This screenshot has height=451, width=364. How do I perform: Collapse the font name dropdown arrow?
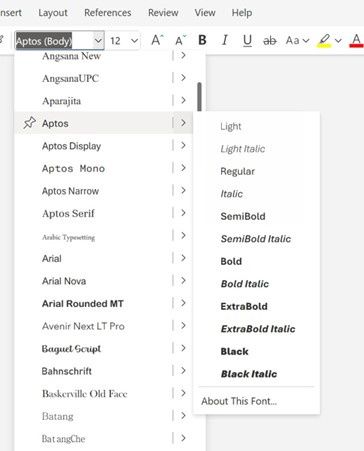pyautogui.click(x=98, y=40)
